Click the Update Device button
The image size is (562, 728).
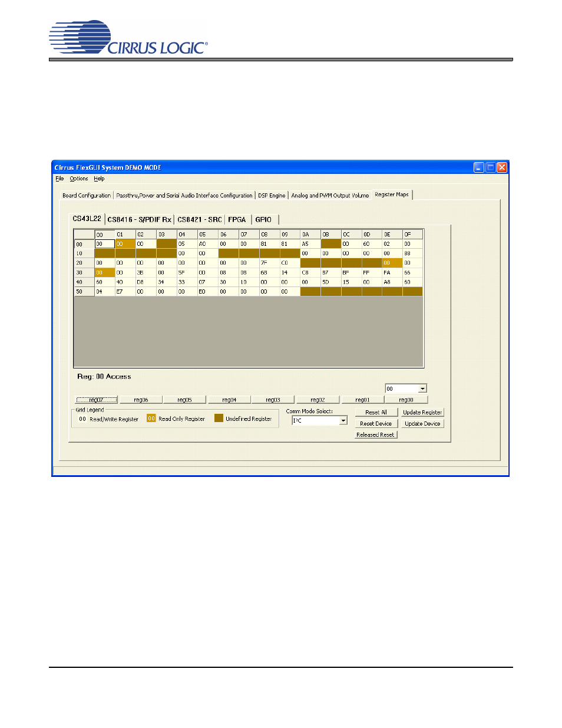(x=422, y=423)
